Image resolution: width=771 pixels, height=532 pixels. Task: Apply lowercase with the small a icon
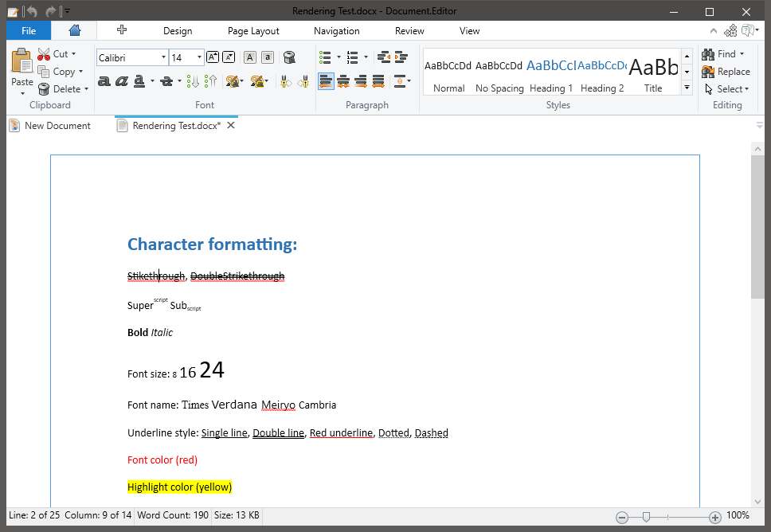click(267, 57)
